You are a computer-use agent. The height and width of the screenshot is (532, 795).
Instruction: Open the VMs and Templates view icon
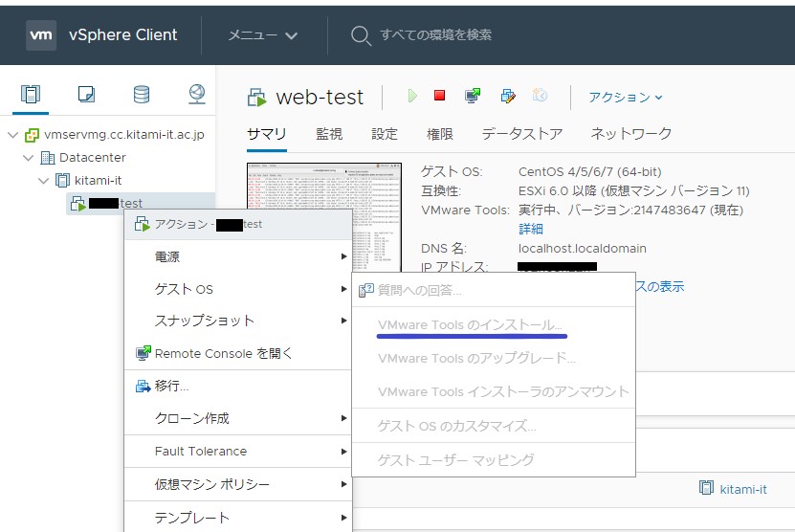(x=86, y=95)
